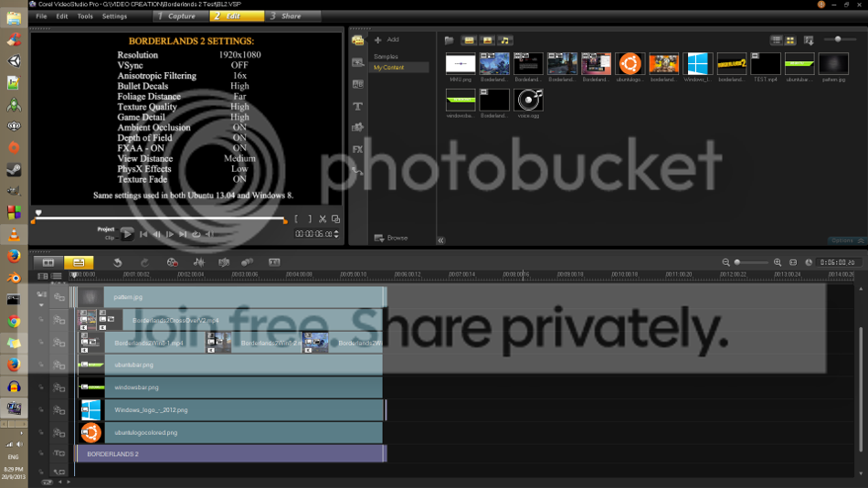The height and width of the screenshot is (488, 868).
Task: Click the zoom-in magnifier on timeline
Action: point(778,262)
